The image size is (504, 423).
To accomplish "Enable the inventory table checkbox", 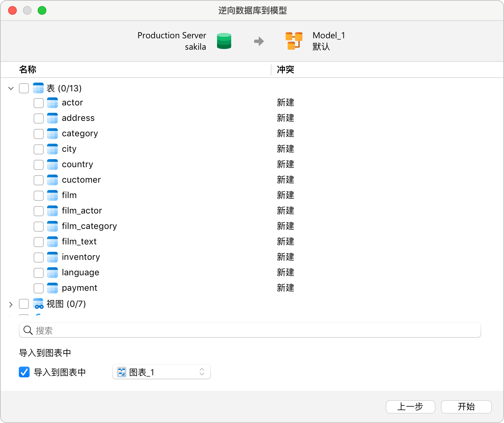I will pos(39,257).
